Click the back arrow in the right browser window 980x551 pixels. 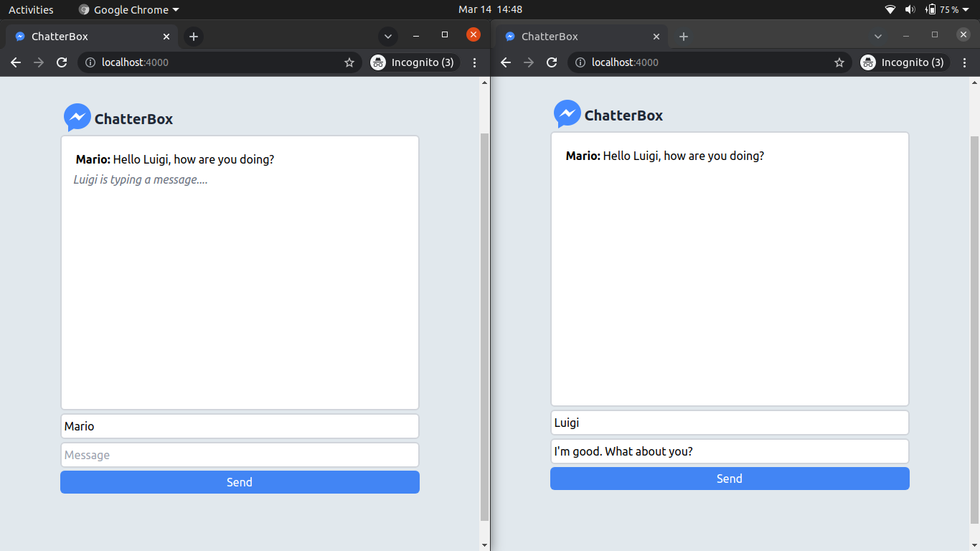[506, 62]
